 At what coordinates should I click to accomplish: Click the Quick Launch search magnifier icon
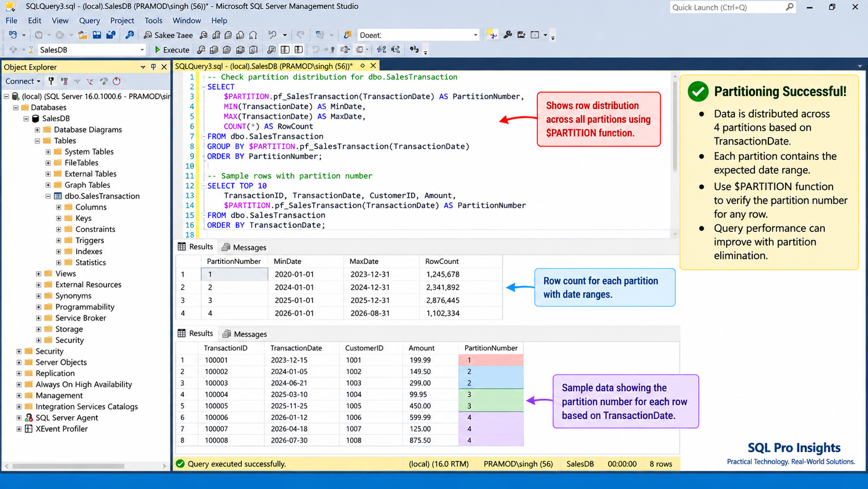coord(789,7)
